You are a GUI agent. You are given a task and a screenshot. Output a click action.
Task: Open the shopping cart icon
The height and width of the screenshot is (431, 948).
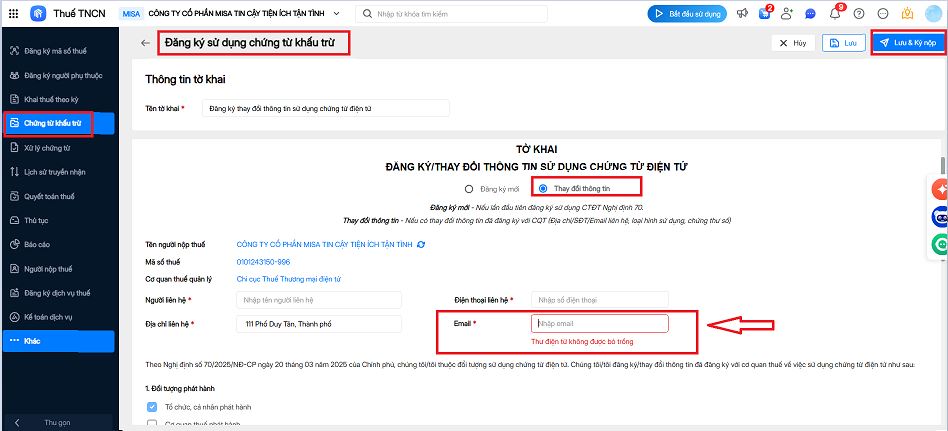point(765,14)
